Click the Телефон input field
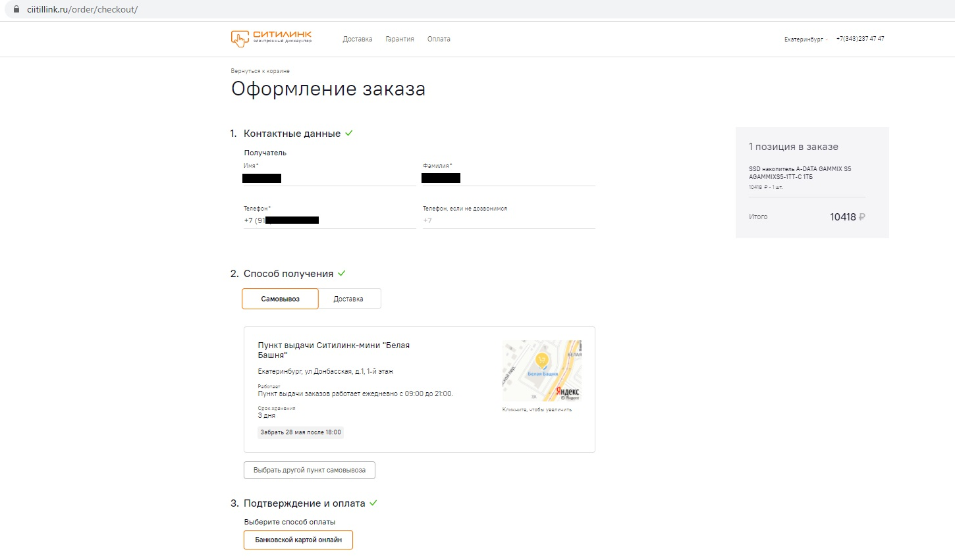 pos(329,220)
